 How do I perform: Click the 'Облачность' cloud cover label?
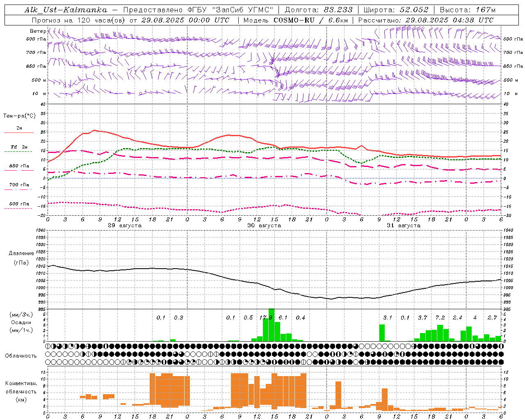click(21, 356)
